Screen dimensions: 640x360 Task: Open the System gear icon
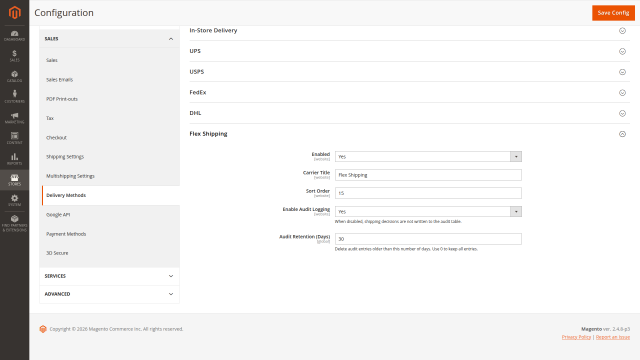point(15,200)
